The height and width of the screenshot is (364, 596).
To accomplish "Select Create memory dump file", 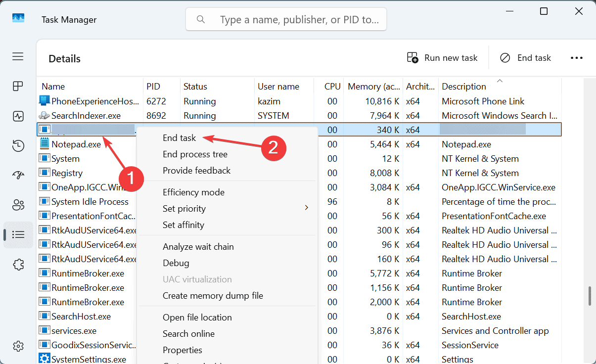I will tap(213, 296).
